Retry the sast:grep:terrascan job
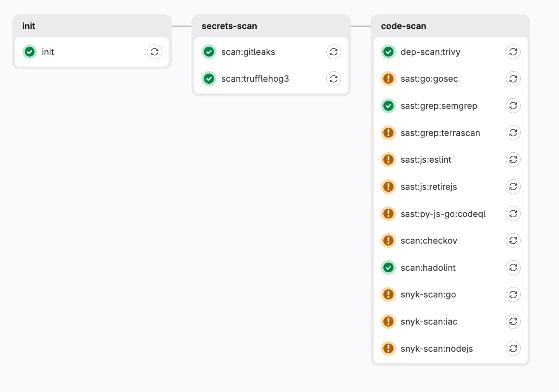This screenshot has width=559, height=392. 513,132
